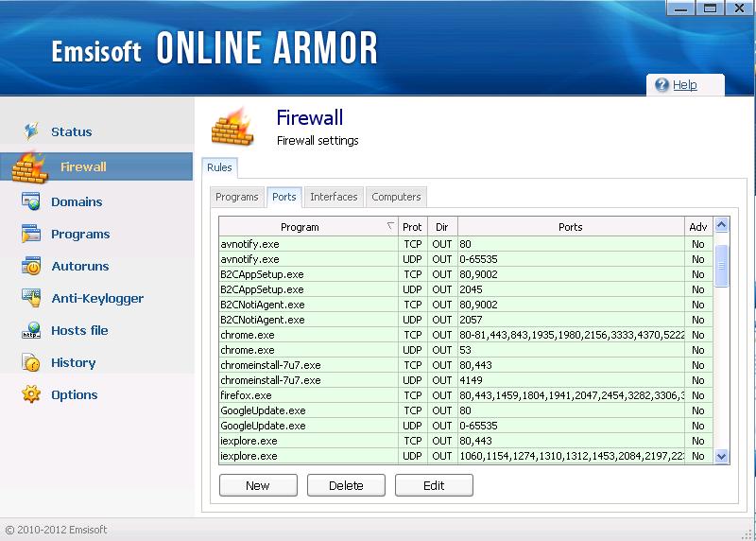The image size is (756, 541).
Task: Close the Online Armor window
Action: (x=739, y=9)
